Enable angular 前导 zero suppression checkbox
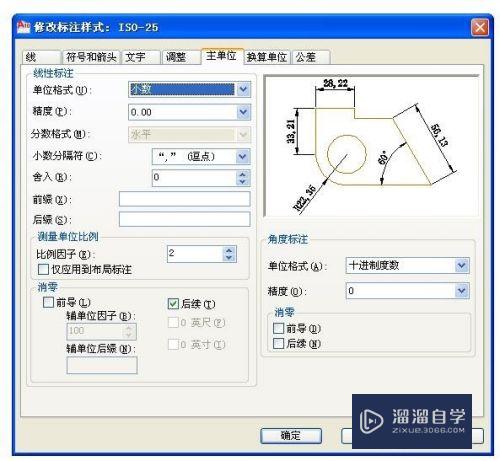The image size is (500, 461). pyautogui.click(x=278, y=328)
